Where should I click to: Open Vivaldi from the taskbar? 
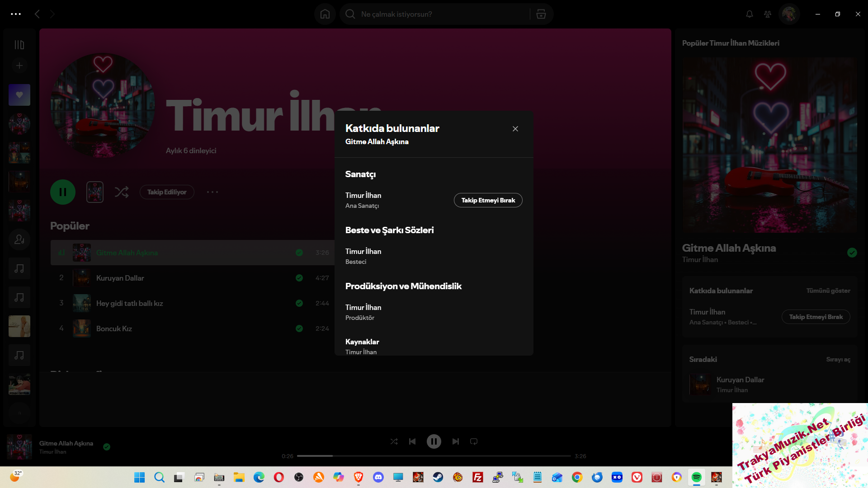637,477
